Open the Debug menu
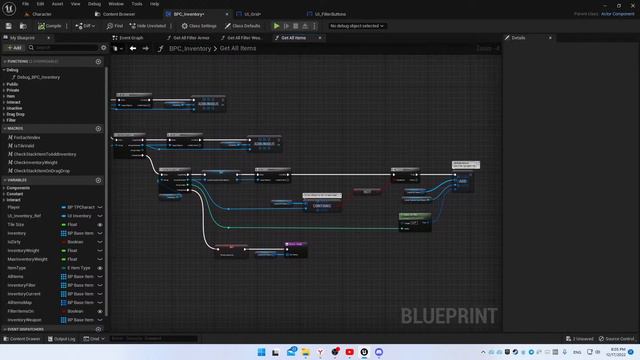This screenshot has height=360, width=640. pyautogui.click(x=94, y=4)
